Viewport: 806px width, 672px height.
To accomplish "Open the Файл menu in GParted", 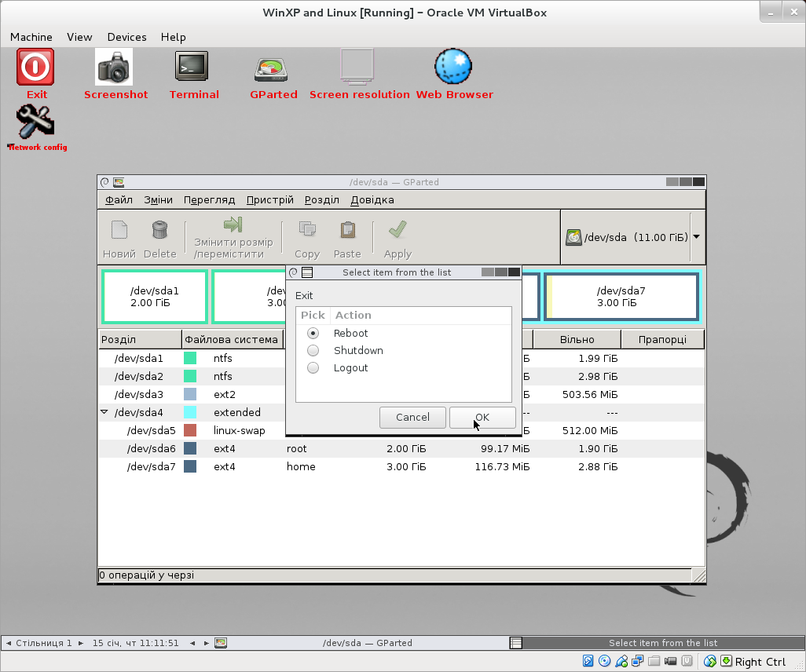I will point(119,200).
